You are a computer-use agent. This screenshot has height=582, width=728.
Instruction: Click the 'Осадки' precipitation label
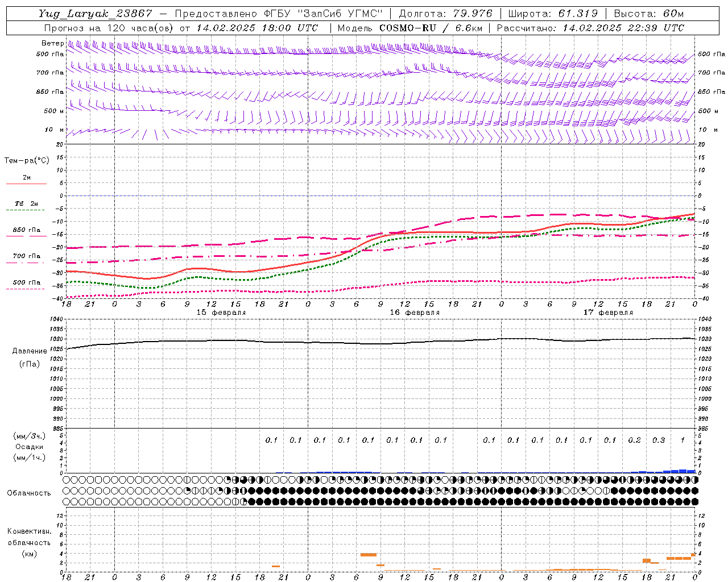tap(30, 447)
